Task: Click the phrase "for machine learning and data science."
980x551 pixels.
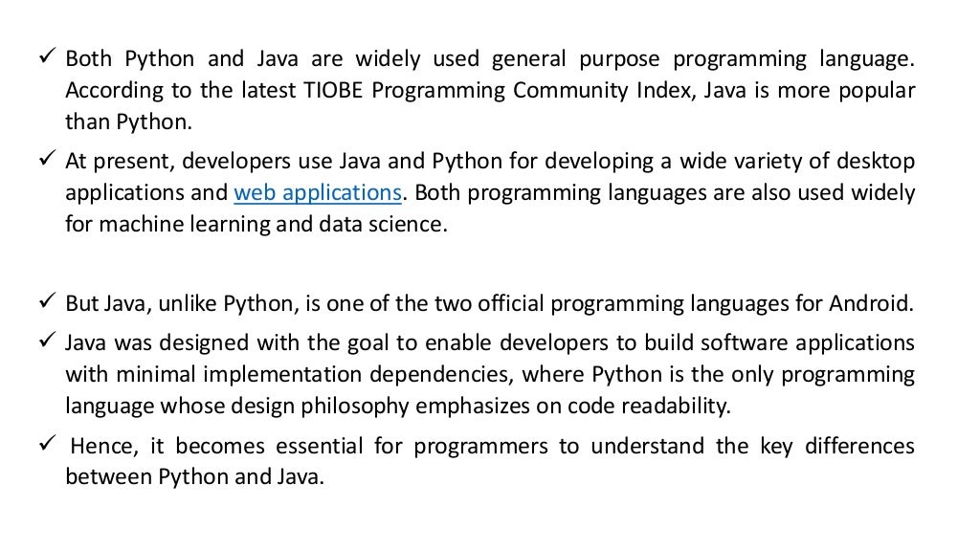Action: [x=256, y=224]
